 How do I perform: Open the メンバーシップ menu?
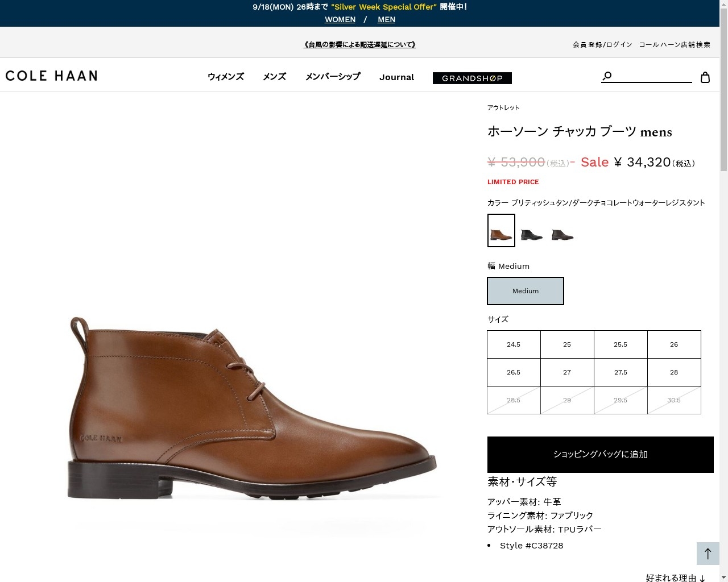click(333, 77)
